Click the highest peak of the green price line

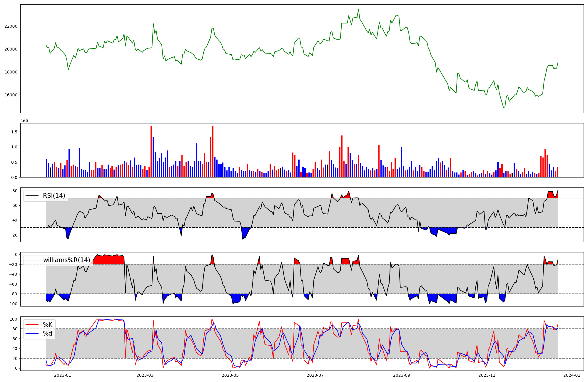358,9
